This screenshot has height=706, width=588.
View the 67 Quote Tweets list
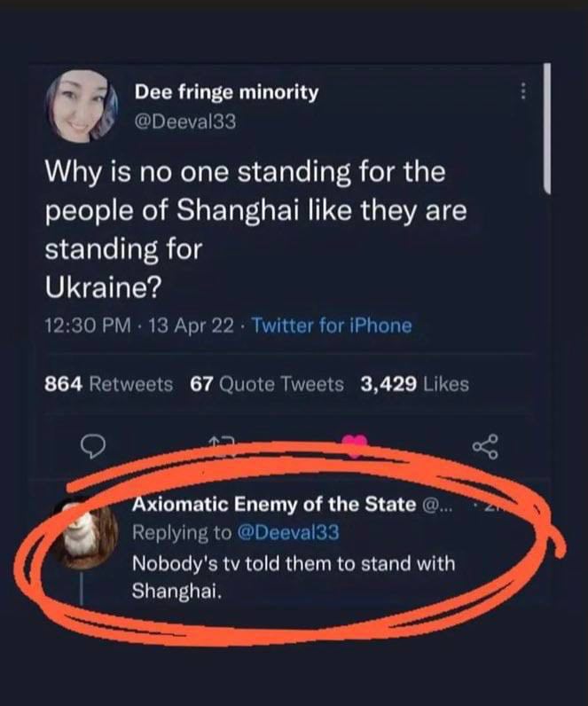point(267,385)
